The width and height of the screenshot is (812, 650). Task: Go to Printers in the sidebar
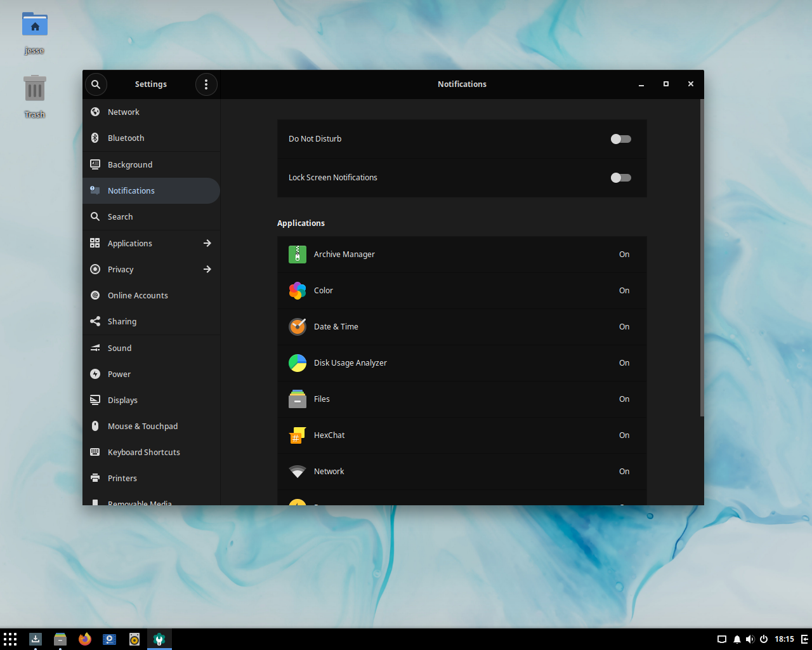152,478
